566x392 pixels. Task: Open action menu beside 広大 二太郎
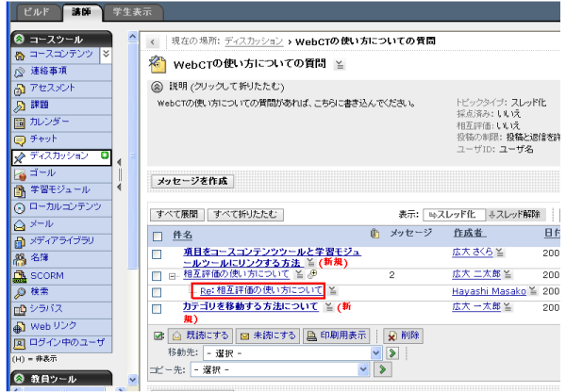(x=508, y=274)
